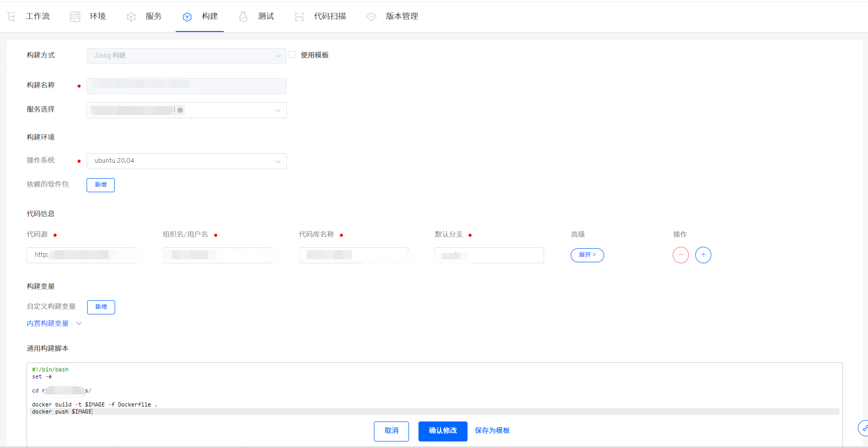The width and height of the screenshot is (868, 448).
Task: Open the 工作流 tab
Action: click(x=38, y=17)
